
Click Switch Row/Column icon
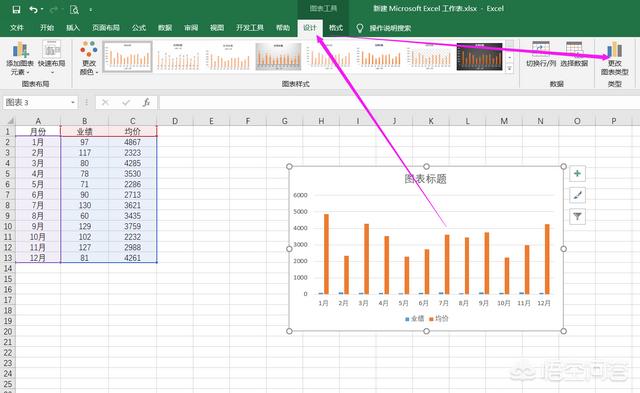coord(540,54)
